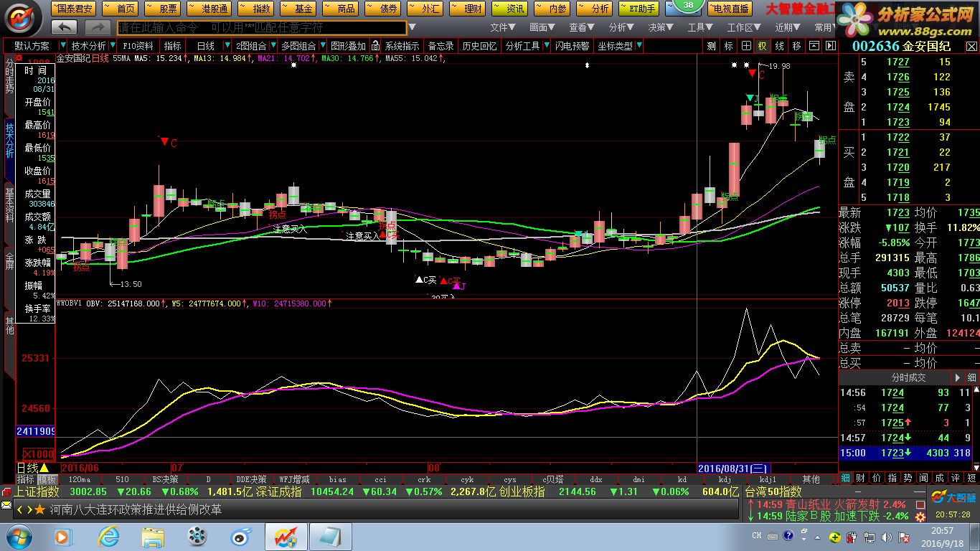
Task: Click the Dazhihui app logo icon
Action: [x=22, y=17]
